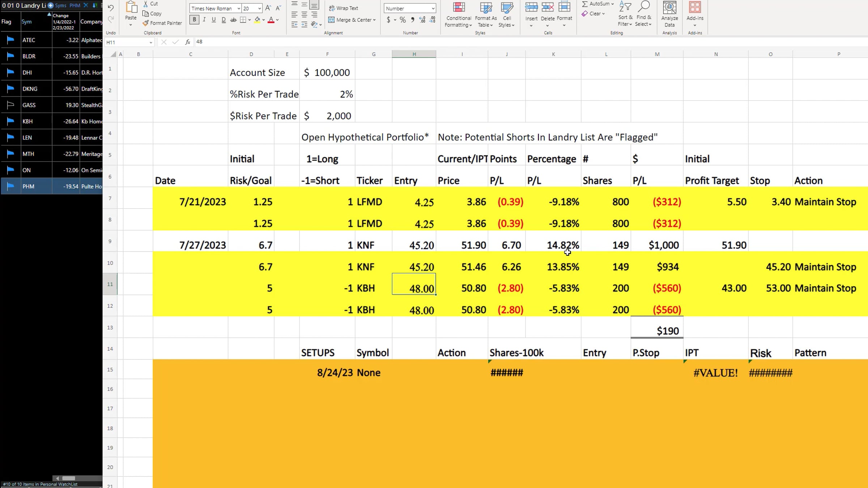
Task: Decrease decimal places
Action: tap(432, 20)
